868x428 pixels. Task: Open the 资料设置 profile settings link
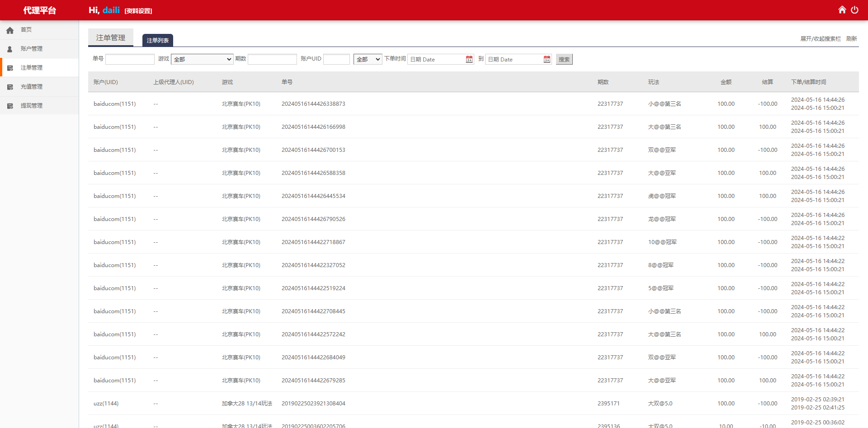(138, 11)
